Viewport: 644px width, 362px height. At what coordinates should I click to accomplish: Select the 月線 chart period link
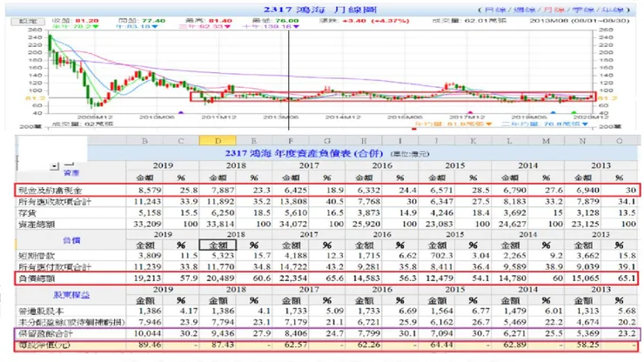pos(554,10)
